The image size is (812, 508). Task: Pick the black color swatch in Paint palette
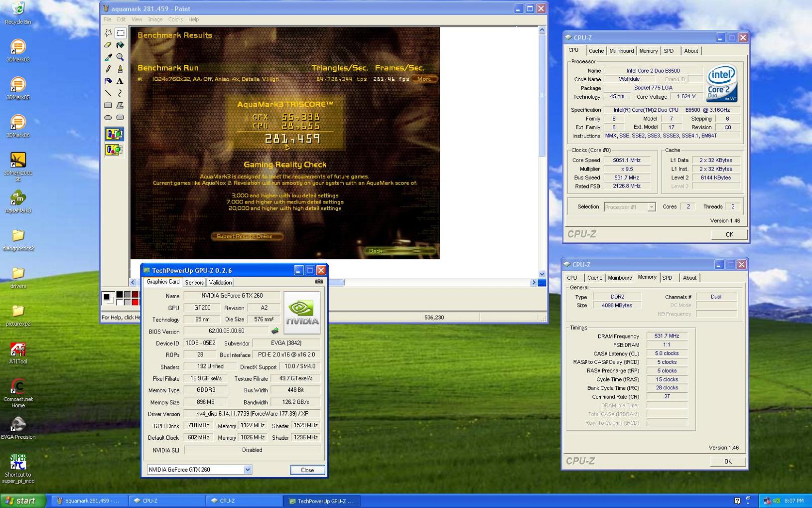[x=120, y=295]
